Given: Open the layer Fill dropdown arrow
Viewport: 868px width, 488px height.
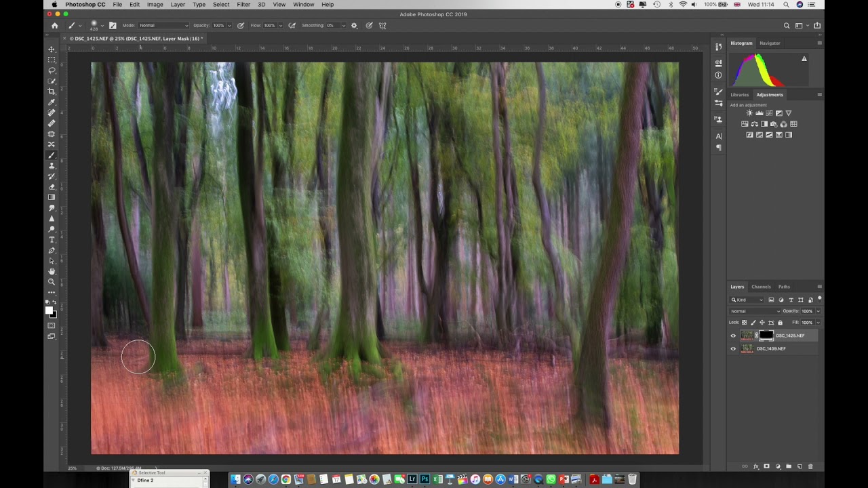Looking at the screenshot, I should [x=818, y=323].
